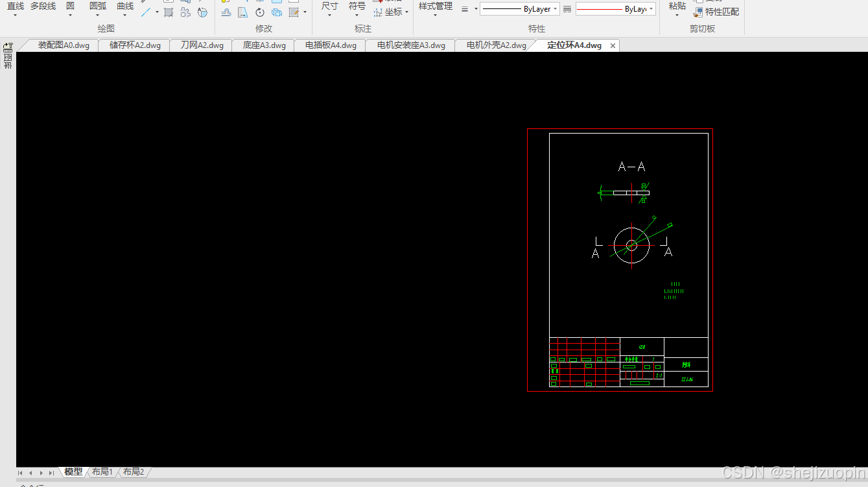
Task: Switch to 刀网A2.dwg tab
Action: click(202, 45)
